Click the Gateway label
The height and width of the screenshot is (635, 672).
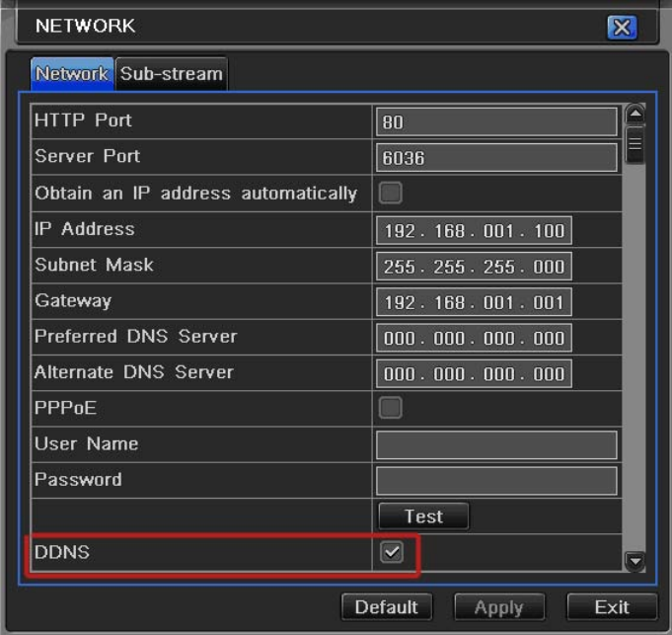73,301
